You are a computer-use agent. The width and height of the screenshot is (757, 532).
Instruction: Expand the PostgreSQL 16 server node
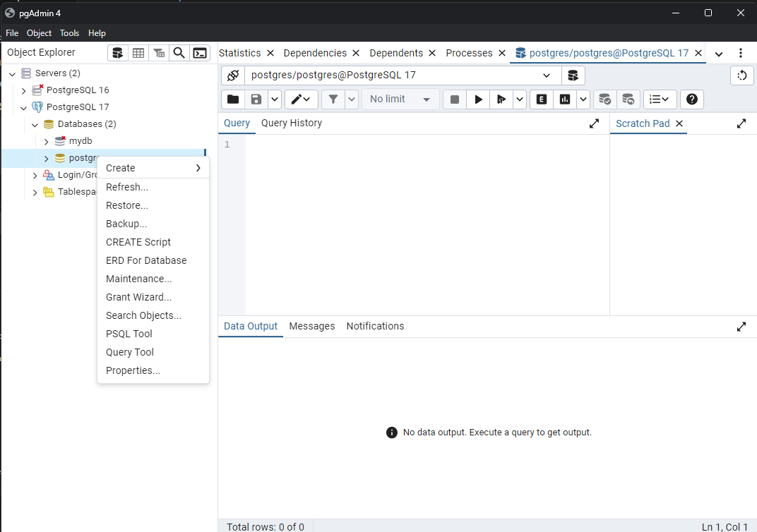(x=24, y=91)
